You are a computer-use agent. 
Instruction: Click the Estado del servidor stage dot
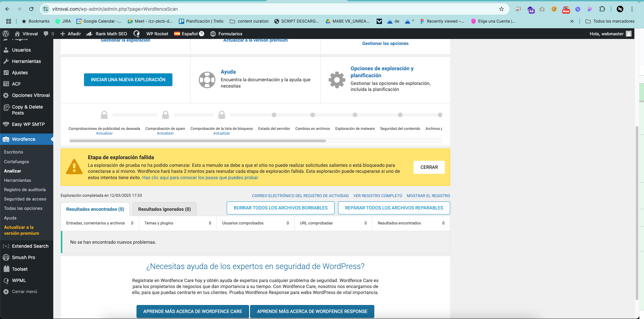[x=274, y=115]
